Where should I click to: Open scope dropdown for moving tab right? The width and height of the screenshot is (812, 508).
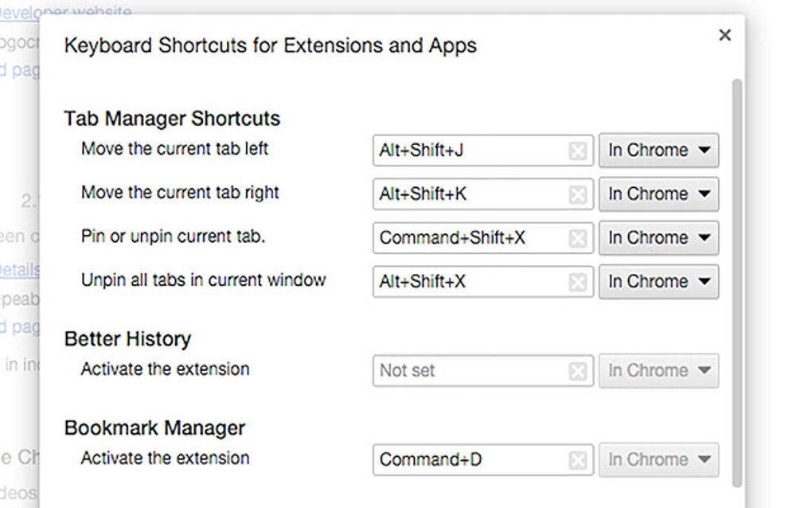tap(658, 193)
